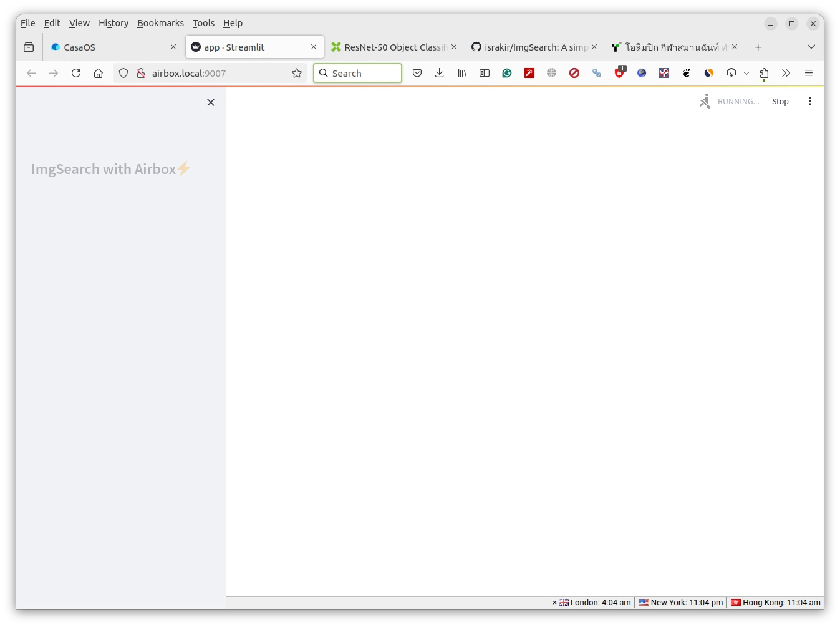Open the Library bookmarks and history icon
The image size is (840, 627).
[x=462, y=73]
